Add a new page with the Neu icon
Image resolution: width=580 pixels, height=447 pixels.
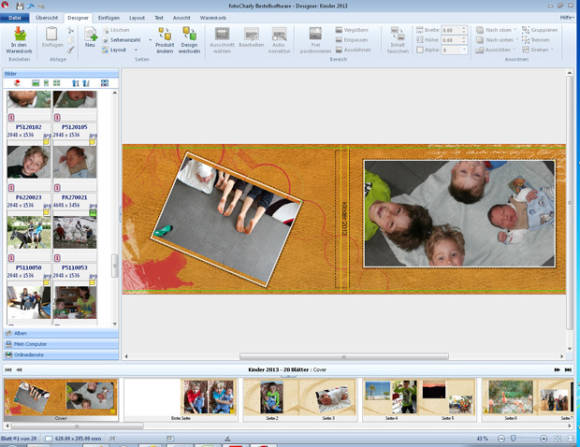click(x=90, y=34)
